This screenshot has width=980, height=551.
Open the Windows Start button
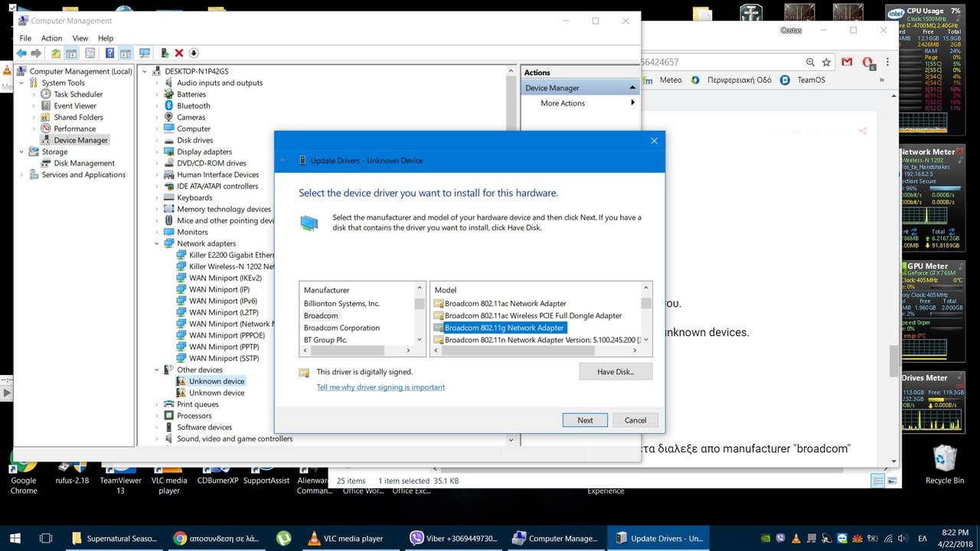15,538
